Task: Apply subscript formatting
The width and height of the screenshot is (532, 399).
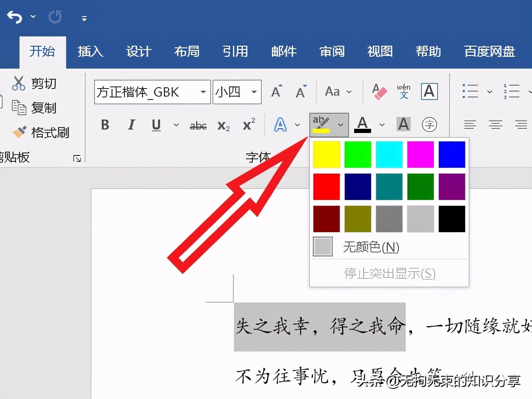Action: coord(223,125)
